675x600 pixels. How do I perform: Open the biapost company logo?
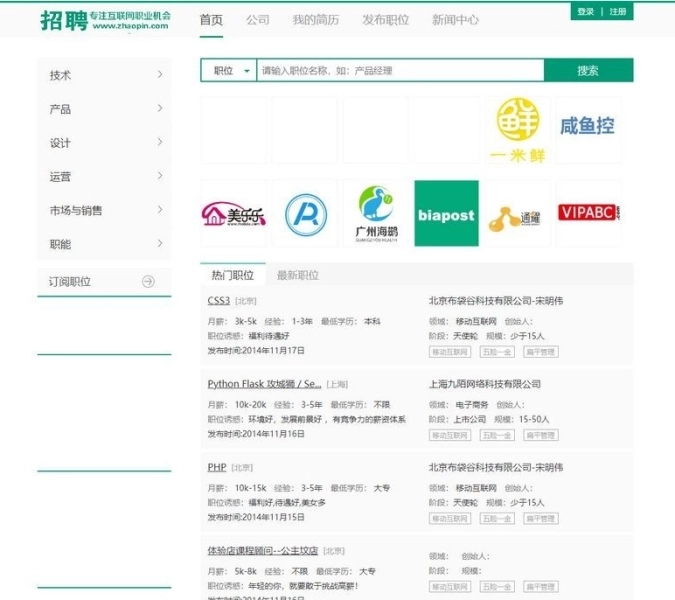click(446, 213)
